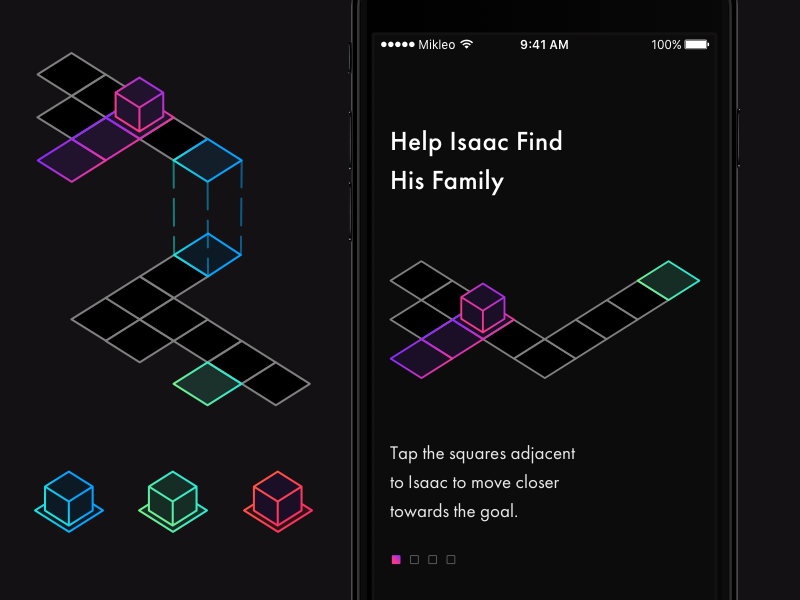Tap the green goal tile on left map
Viewport: 800px width, 600px height.
207,384
